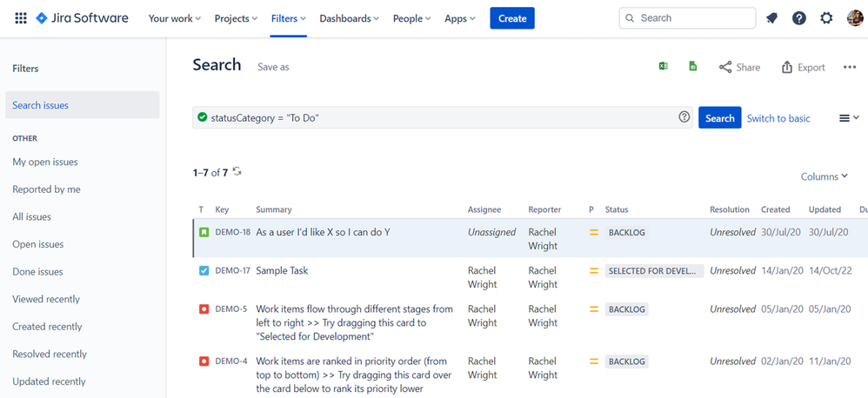Open JQL syntax help icon in query field

(x=684, y=116)
